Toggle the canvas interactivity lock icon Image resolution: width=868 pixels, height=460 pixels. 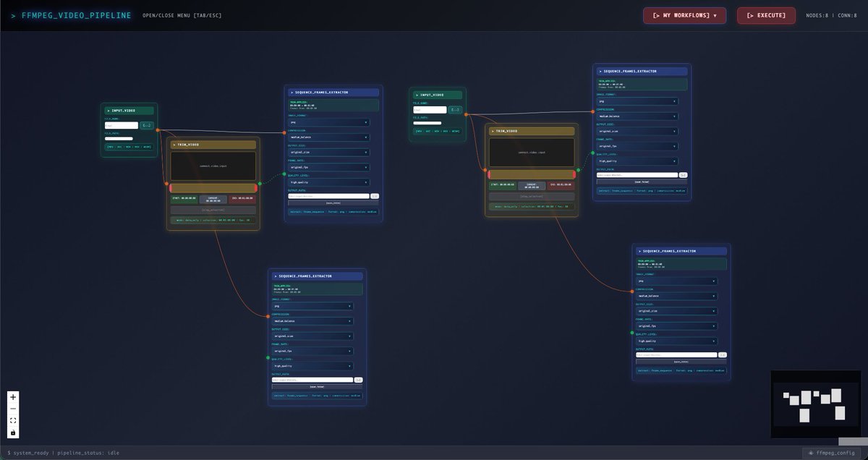[x=13, y=433]
